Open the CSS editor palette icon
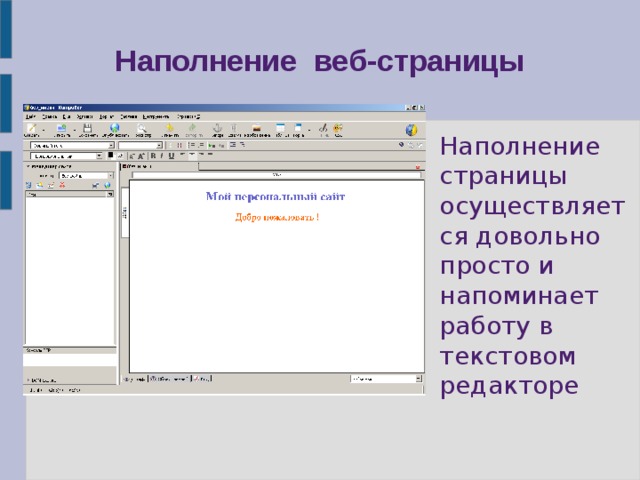This screenshot has width=640, height=480. (x=338, y=128)
